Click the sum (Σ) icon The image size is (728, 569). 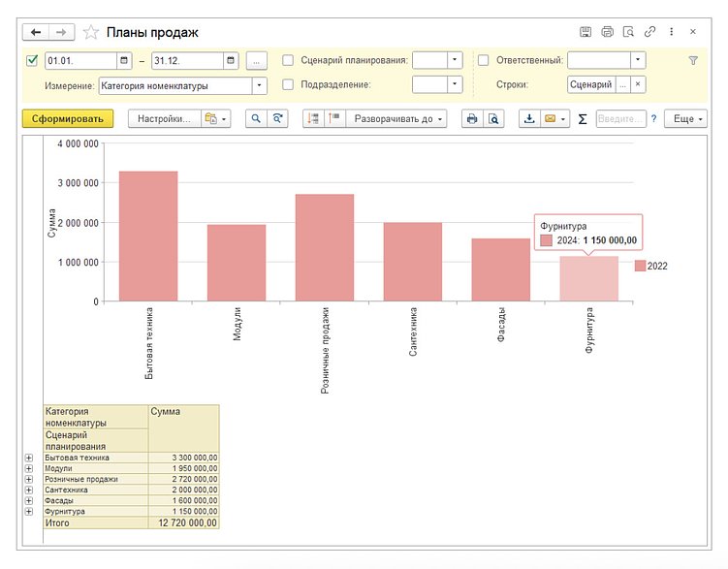(x=582, y=119)
